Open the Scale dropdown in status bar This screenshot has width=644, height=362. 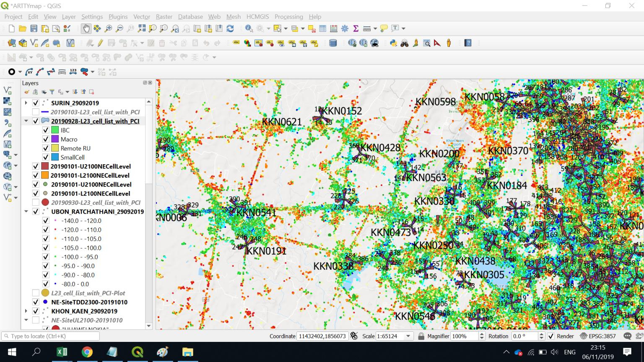(x=408, y=336)
